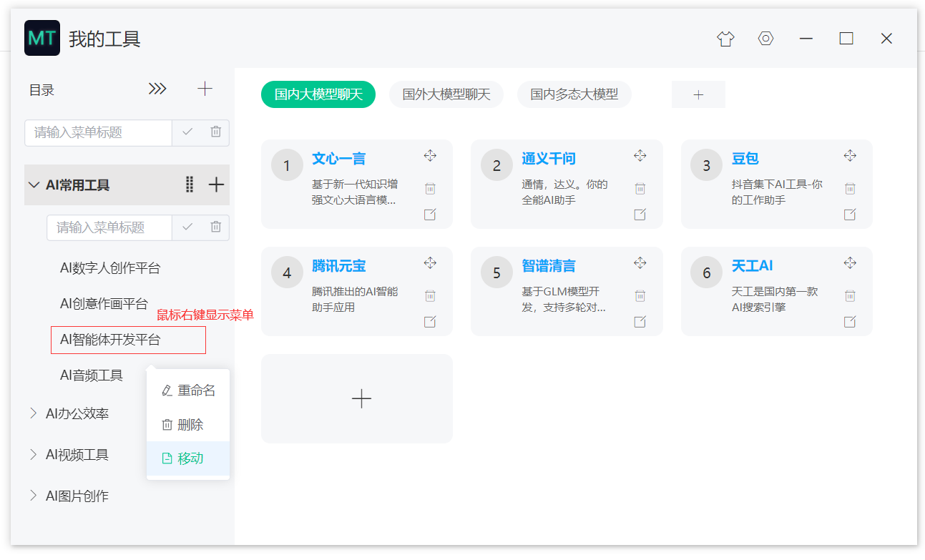Delete the 文心一言 card
The height and width of the screenshot is (560, 925).
[430, 189]
